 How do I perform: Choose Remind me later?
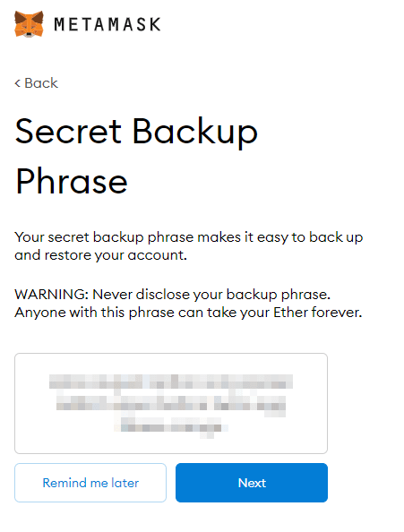90,483
